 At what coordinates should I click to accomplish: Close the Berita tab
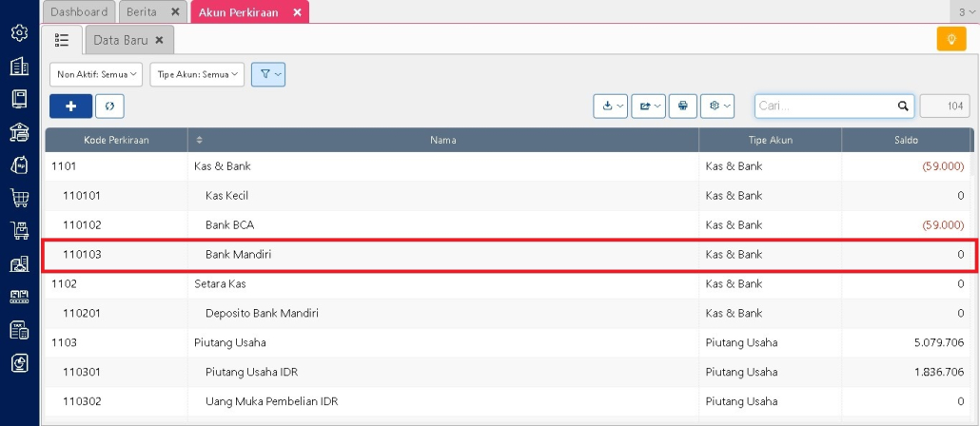[174, 12]
